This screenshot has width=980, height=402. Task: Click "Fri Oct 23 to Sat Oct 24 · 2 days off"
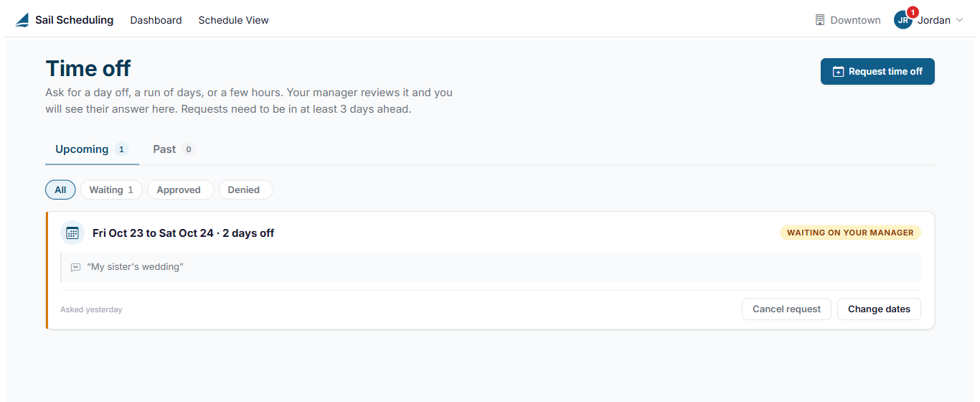183,233
